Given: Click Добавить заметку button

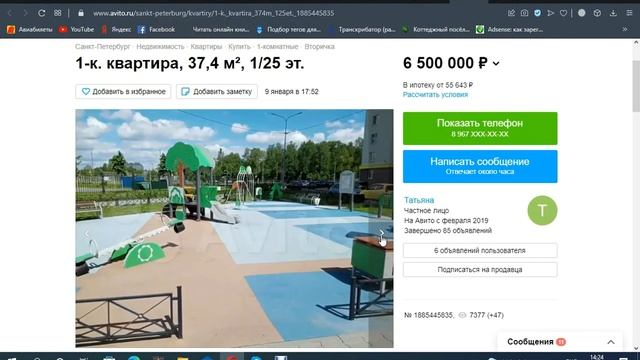Looking at the screenshot, I should (x=217, y=91).
